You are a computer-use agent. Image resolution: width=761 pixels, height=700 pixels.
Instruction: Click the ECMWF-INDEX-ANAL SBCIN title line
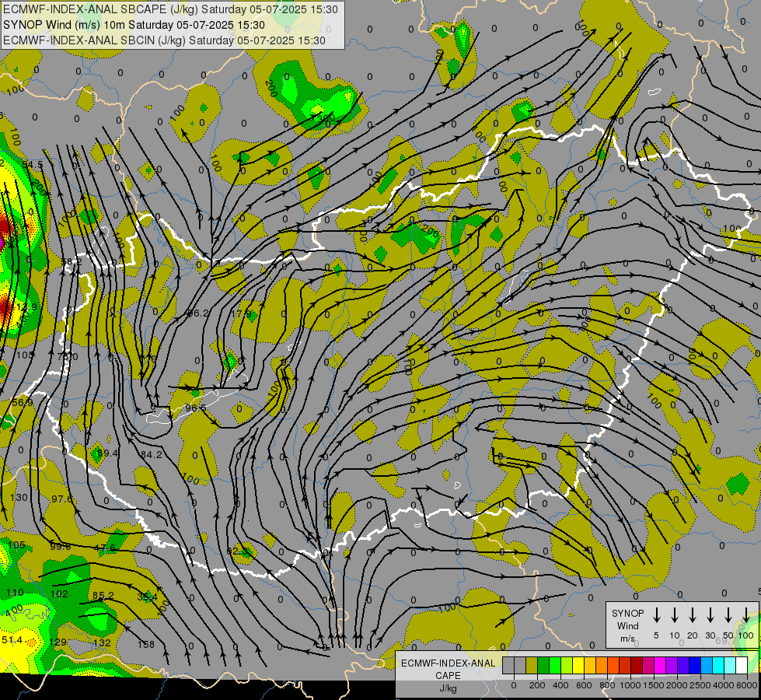pyautogui.click(x=164, y=40)
